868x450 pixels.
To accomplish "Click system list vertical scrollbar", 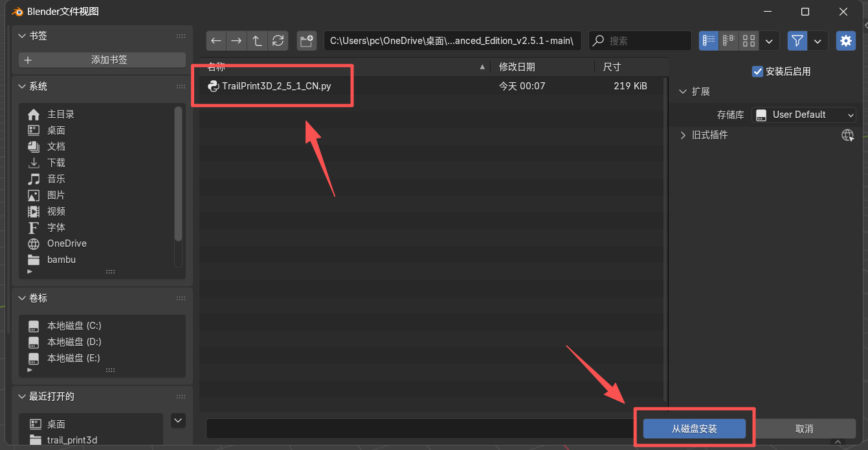I will (x=179, y=174).
